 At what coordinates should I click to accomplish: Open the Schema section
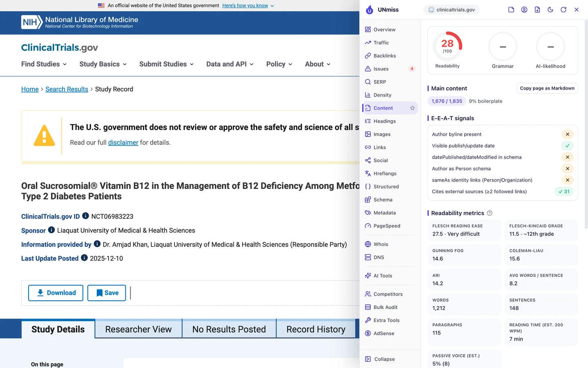[x=390, y=200]
